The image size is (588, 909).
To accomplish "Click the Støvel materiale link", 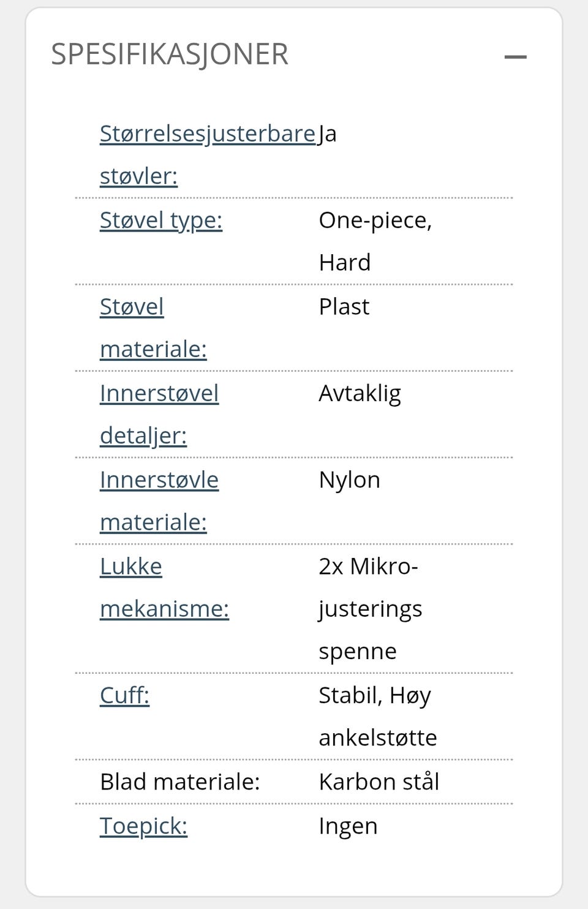I will tap(153, 328).
